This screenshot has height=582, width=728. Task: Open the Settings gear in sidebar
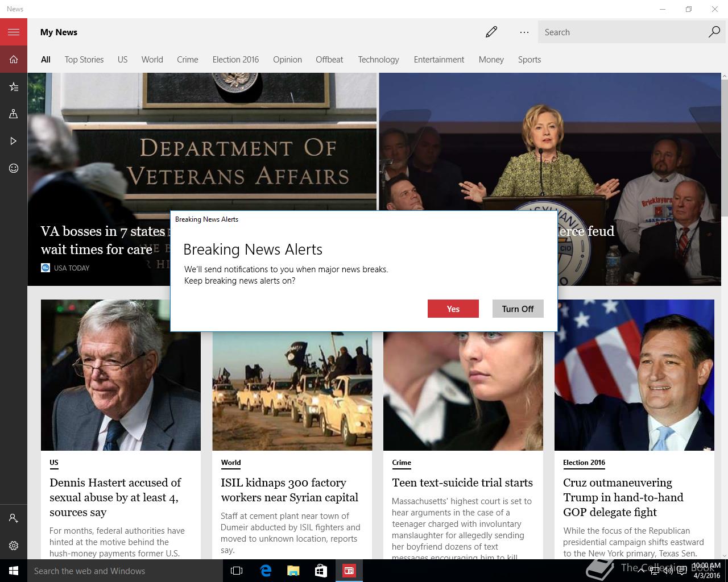pos(14,546)
